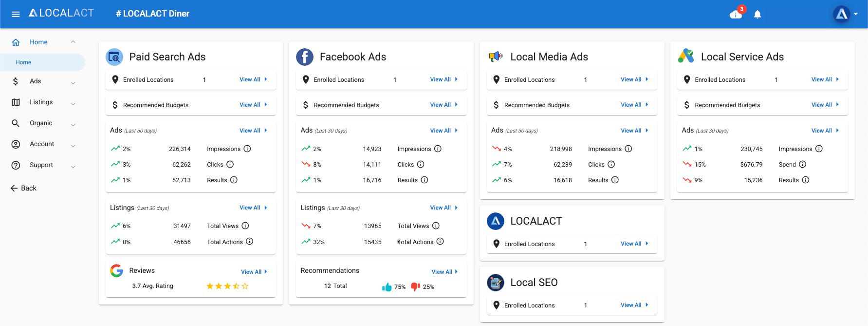Click the 226,314 impressions value

(180, 149)
